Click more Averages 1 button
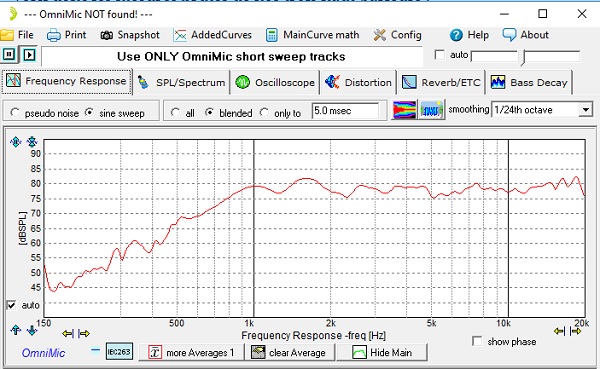Screen dimensions: 600x369 click(x=191, y=352)
